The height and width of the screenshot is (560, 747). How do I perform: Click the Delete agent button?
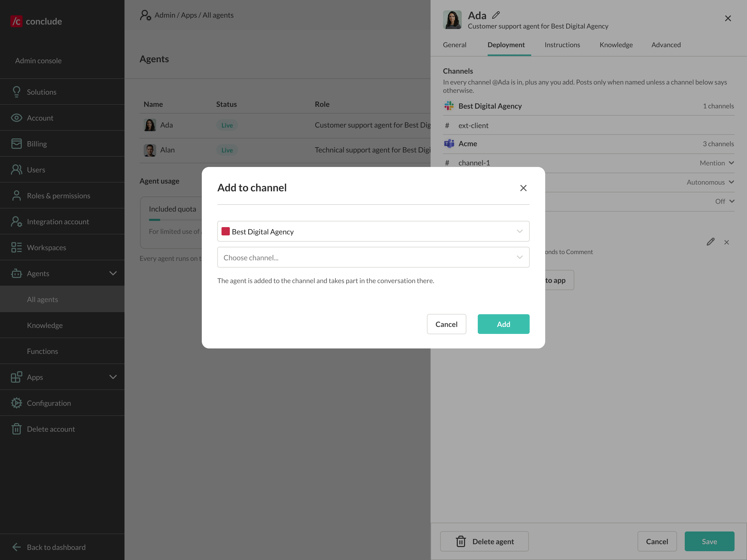(x=484, y=541)
